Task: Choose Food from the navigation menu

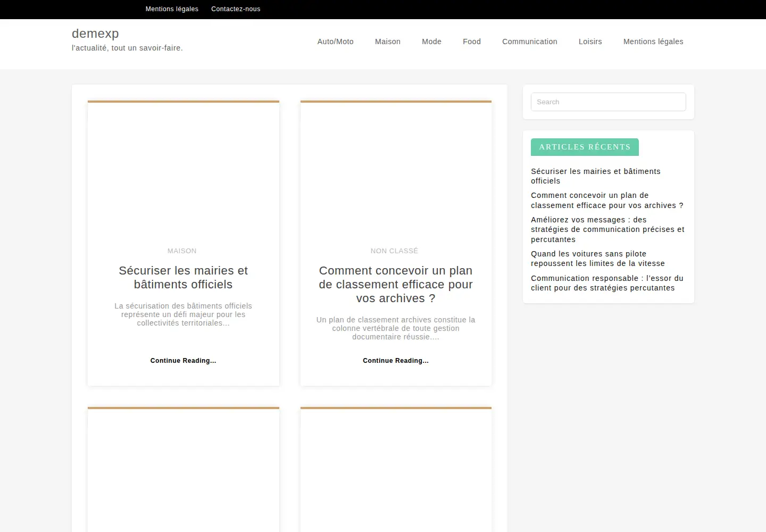Action: (x=472, y=41)
